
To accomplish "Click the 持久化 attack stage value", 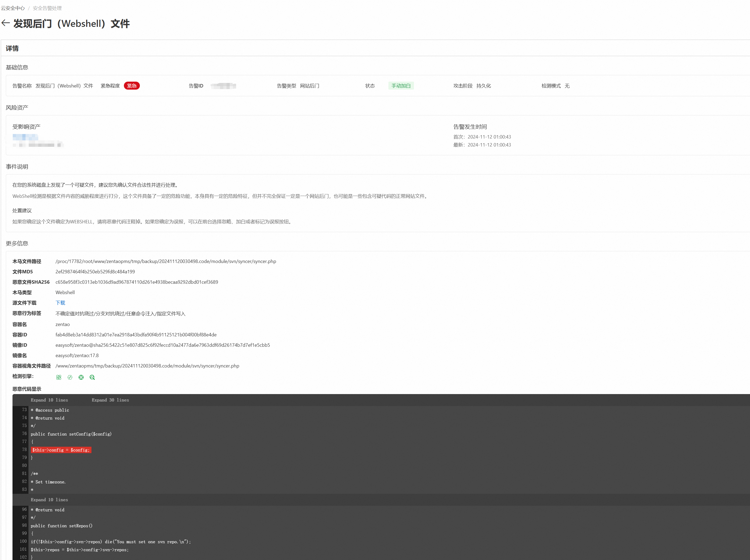I will (484, 86).
